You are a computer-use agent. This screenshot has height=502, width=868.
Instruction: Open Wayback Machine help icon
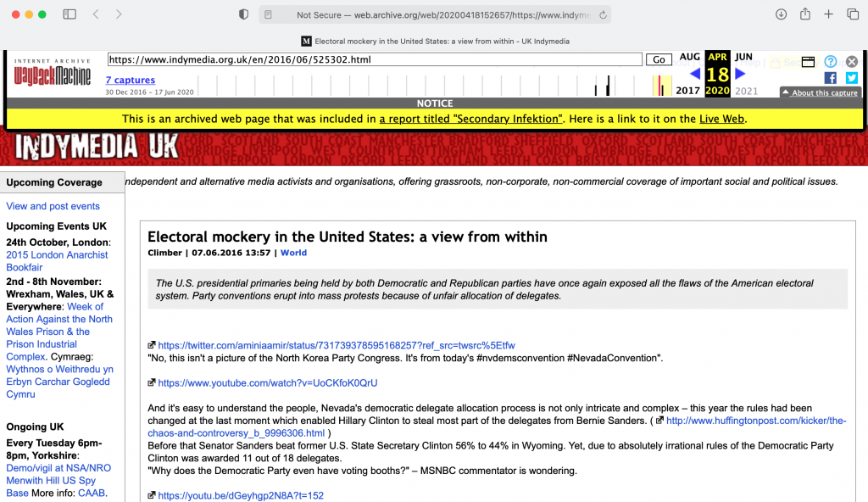[831, 62]
